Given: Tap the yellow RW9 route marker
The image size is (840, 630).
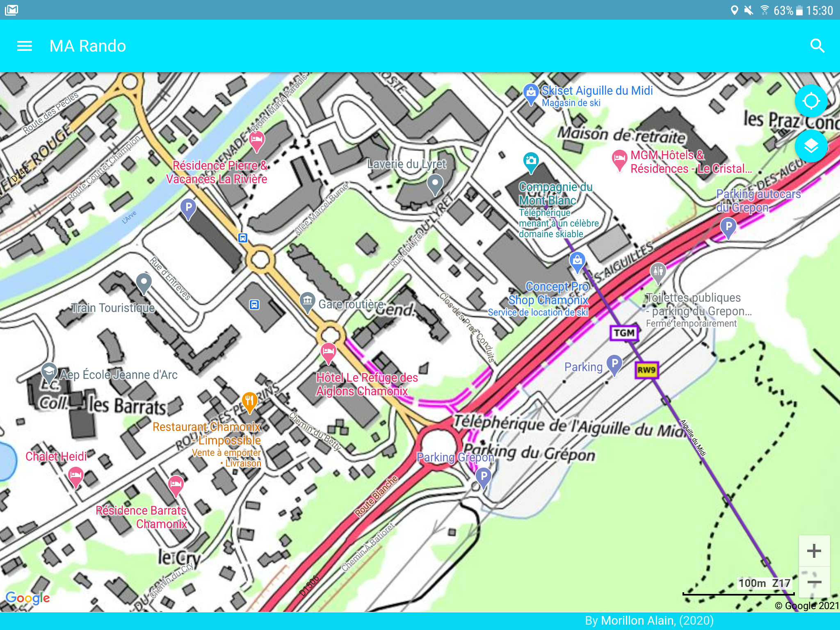Looking at the screenshot, I should (646, 370).
